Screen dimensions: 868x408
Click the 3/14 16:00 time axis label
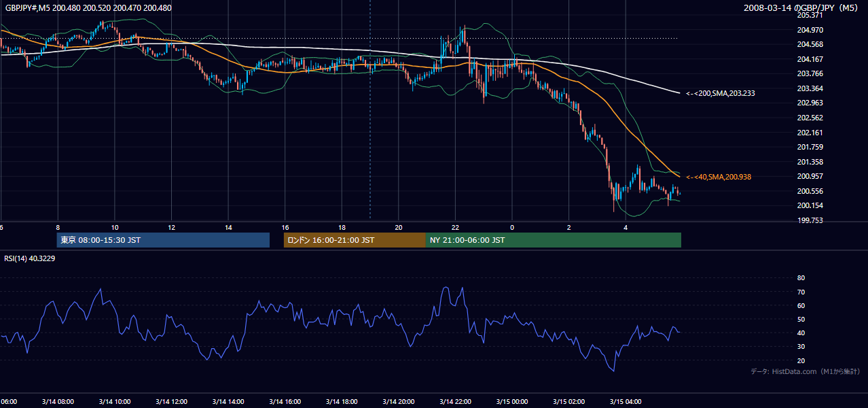point(285,402)
